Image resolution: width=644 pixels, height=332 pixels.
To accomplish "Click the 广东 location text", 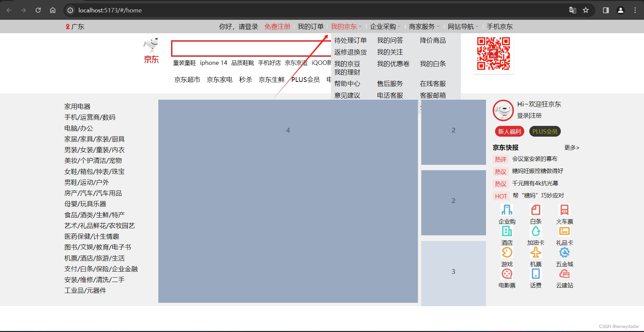I will point(78,27).
